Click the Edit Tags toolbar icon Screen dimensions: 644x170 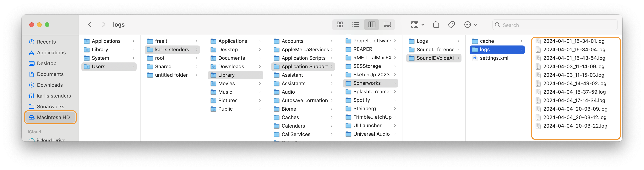coord(451,24)
